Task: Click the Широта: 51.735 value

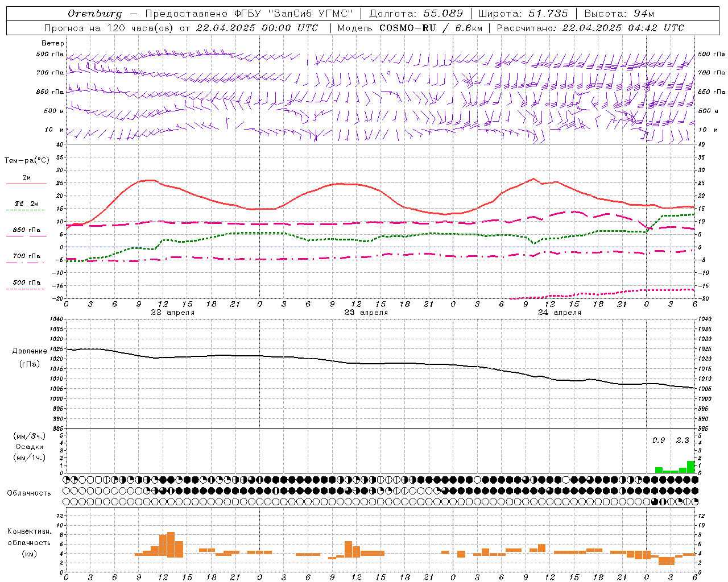Action: pyautogui.click(x=524, y=14)
